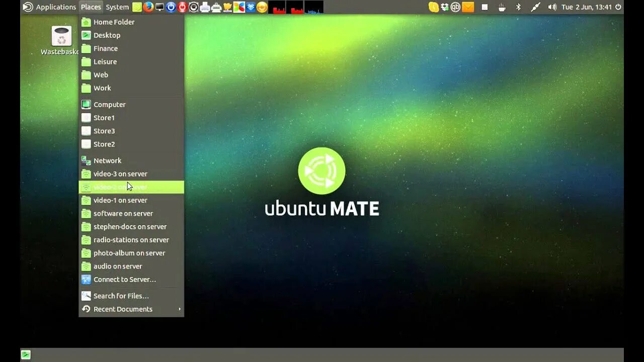Open stephen-docs on server share
Screen dimensions: 644x362
(x=131, y=227)
